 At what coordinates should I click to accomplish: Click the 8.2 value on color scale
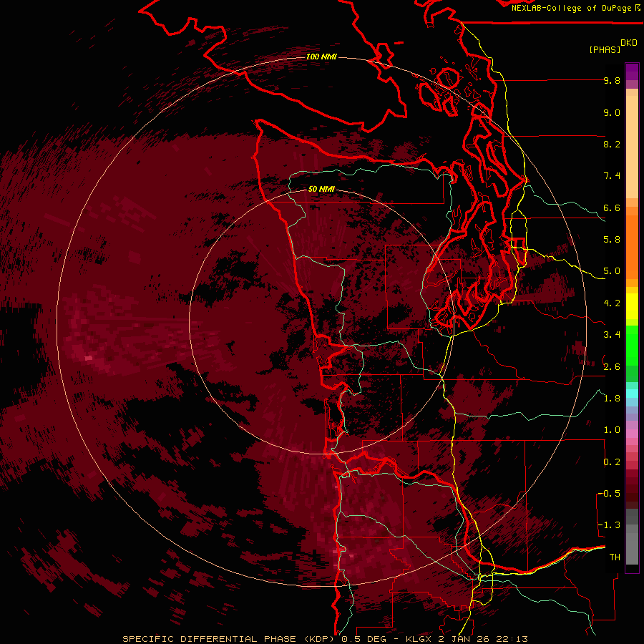click(612, 144)
